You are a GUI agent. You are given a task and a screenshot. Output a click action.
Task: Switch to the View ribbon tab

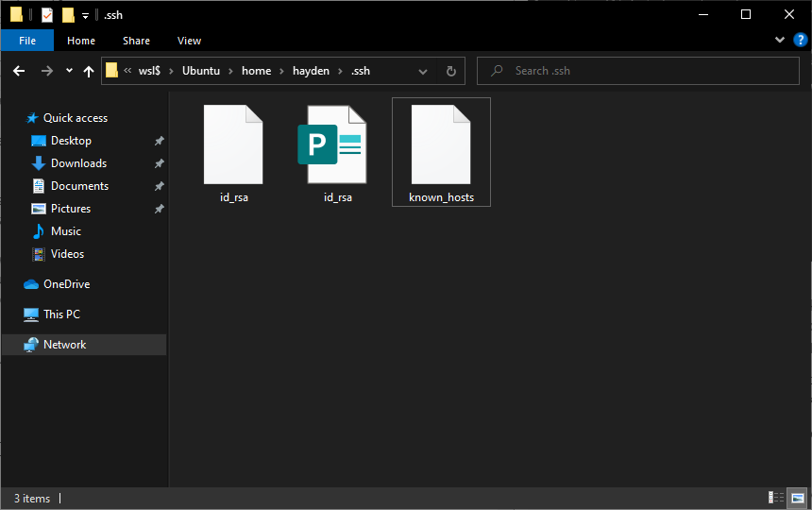tap(189, 41)
